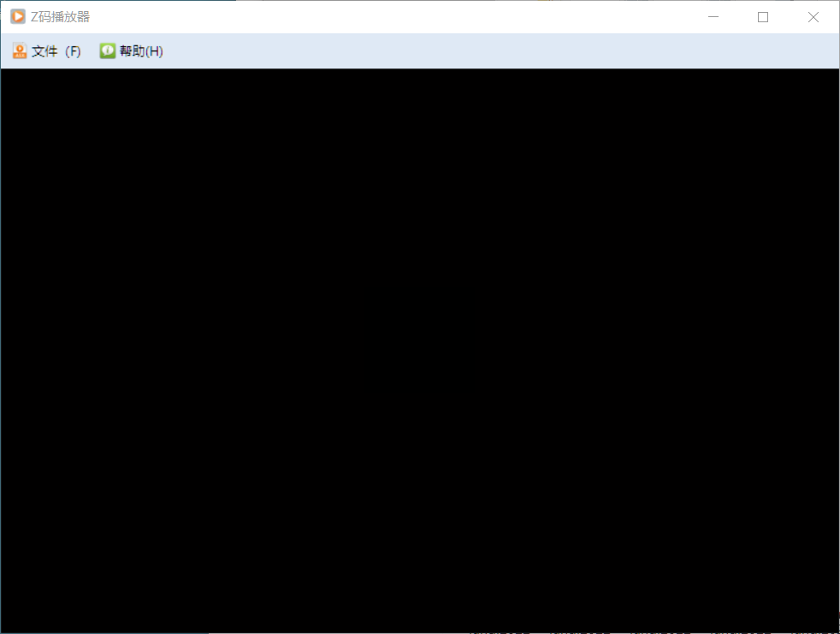Focus the video display canvas
Image resolution: width=840 pixels, height=634 pixels.
point(420,351)
